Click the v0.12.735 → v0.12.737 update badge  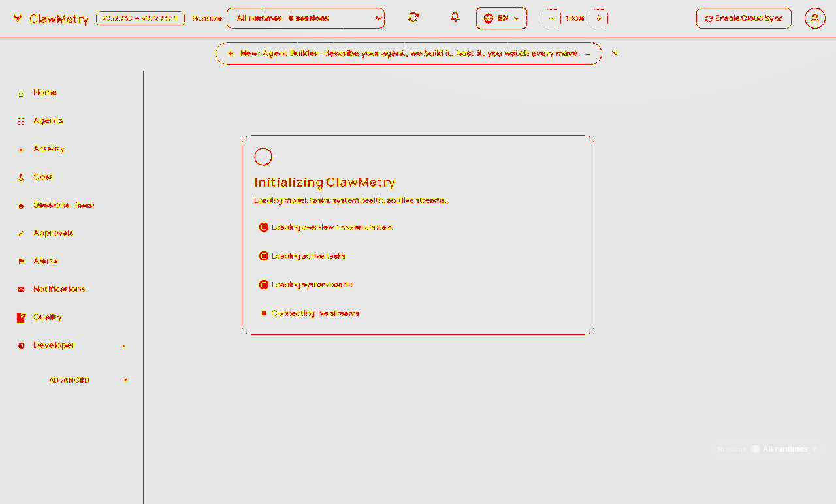(x=140, y=18)
